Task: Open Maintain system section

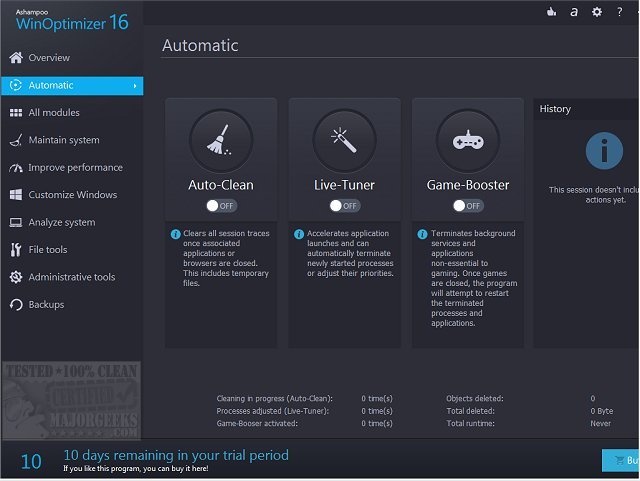Action: click(72, 140)
